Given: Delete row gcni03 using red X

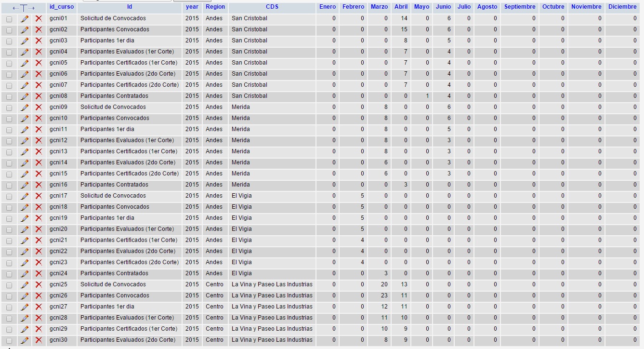Looking at the screenshot, I should pos(39,40).
